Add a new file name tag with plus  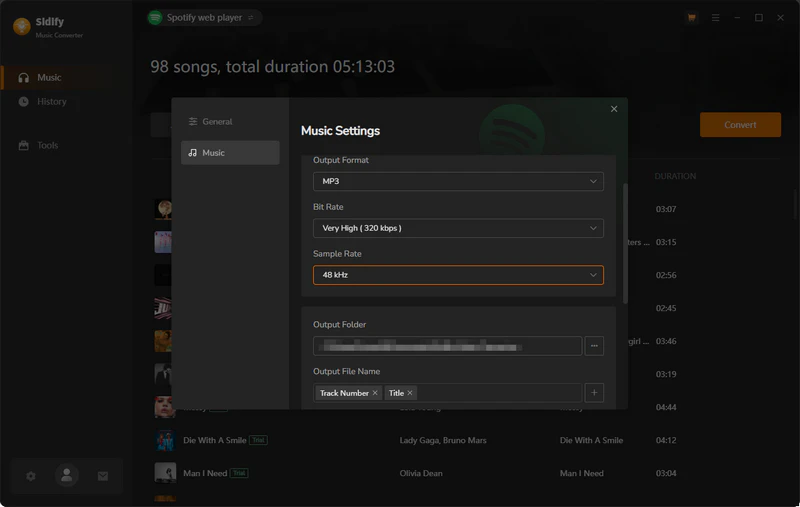tap(594, 393)
